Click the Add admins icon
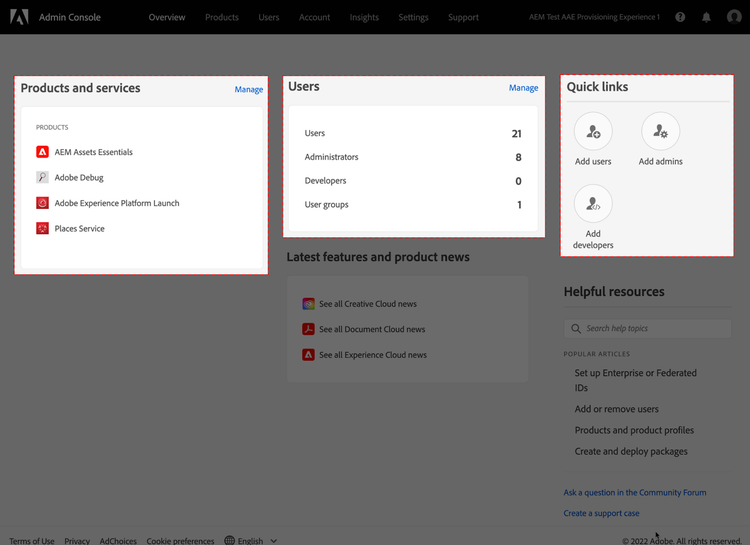This screenshot has height=545, width=750. [x=661, y=131]
